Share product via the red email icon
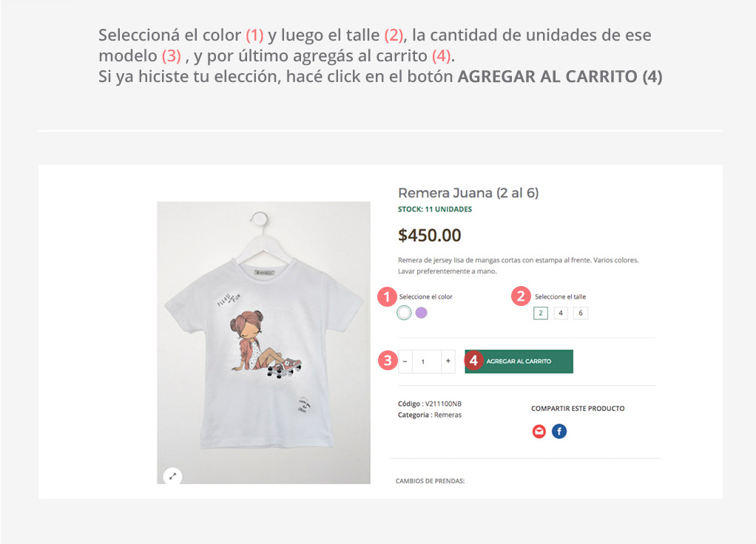This screenshot has width=756, height=544. click(x=539, y=431)
